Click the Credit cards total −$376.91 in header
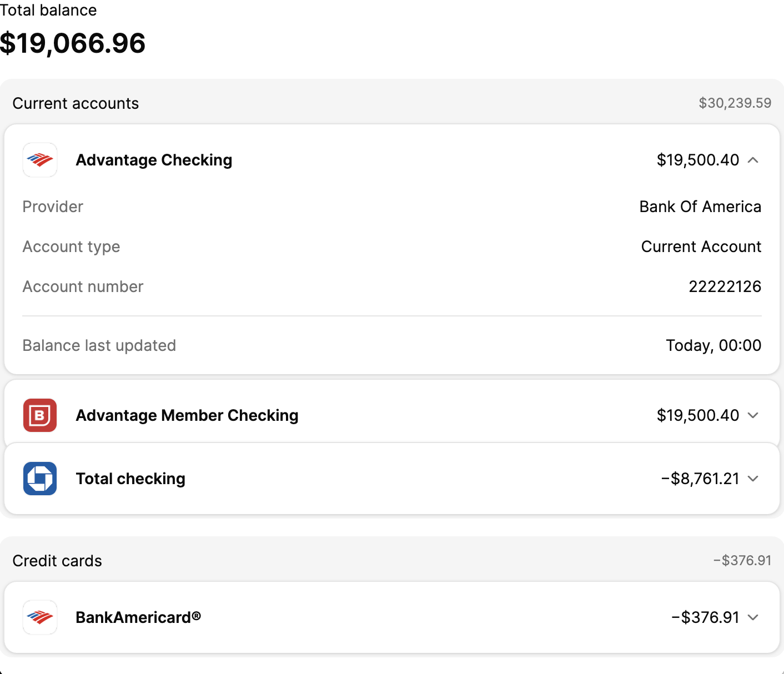This screenshot has width=784, height=674. 742,561
